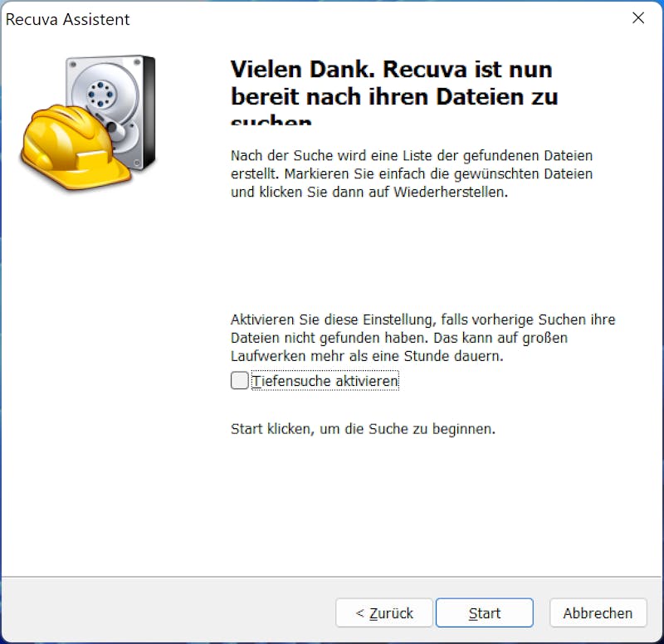This screenshot has height=644, width=664.
Task: Click the '<' arrow on the Zurück button
Action: tap(360, 612)
